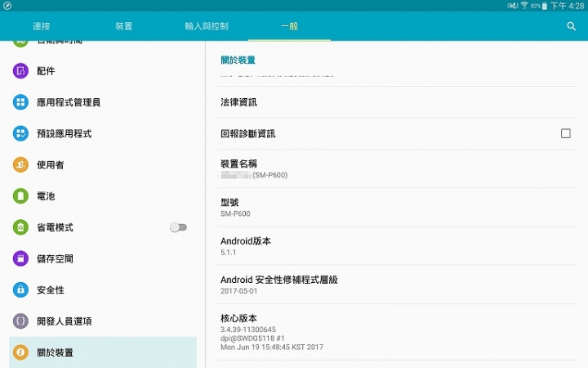Viewport: 588px width, 368px height.
Task: Open 裝置名稱 setting
Action: pos(397,168)
